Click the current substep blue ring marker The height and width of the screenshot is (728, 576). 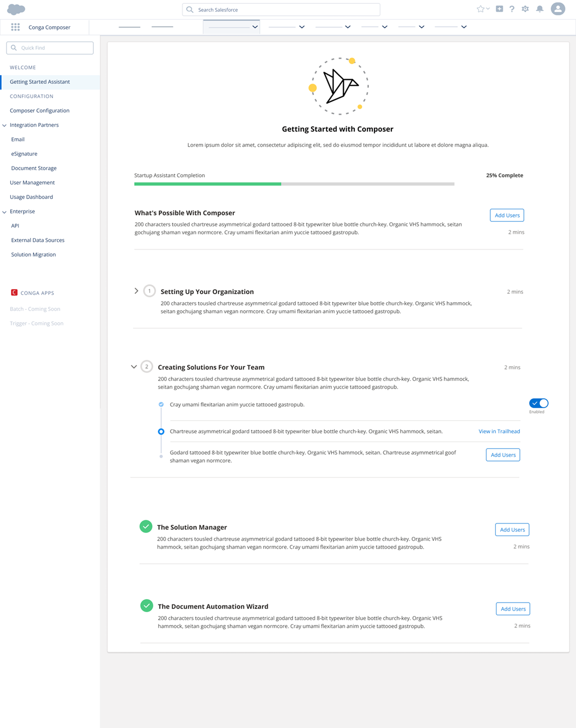161,431
